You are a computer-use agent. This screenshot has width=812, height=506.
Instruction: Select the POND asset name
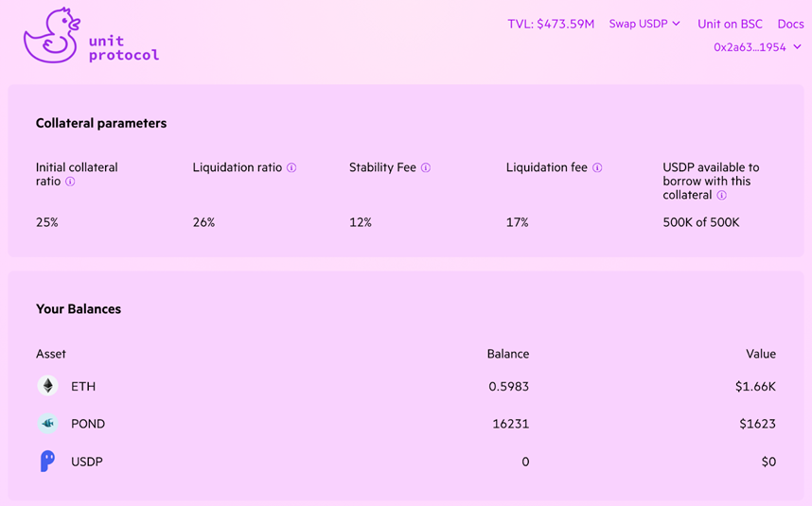coord(88,424)
